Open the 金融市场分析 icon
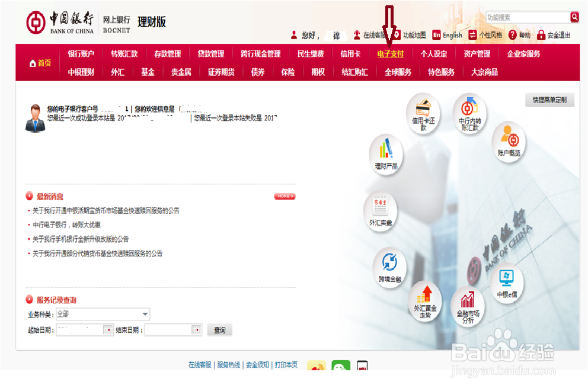The width and height of the screenshot is (588, 391). coord(468,306)
